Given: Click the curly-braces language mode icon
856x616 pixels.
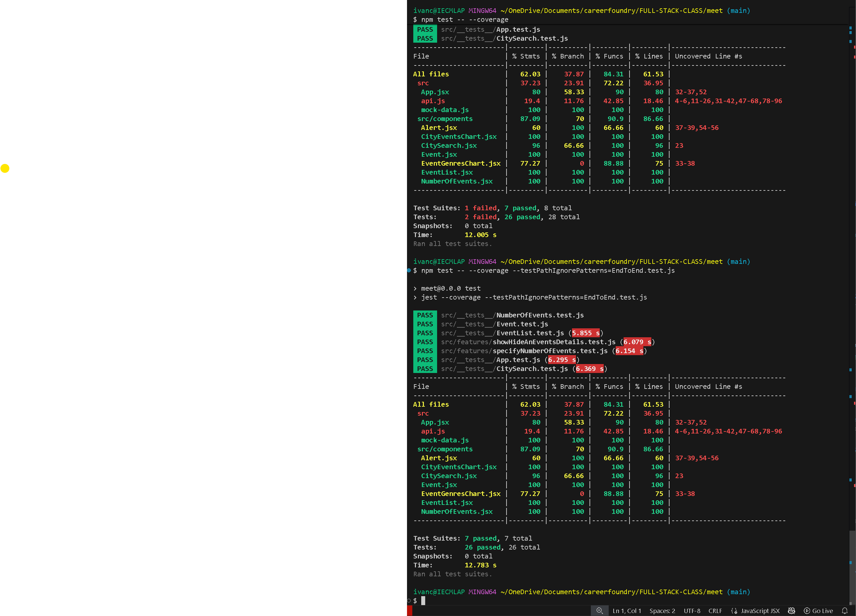Looking at the screenshot, I should 734,610.
